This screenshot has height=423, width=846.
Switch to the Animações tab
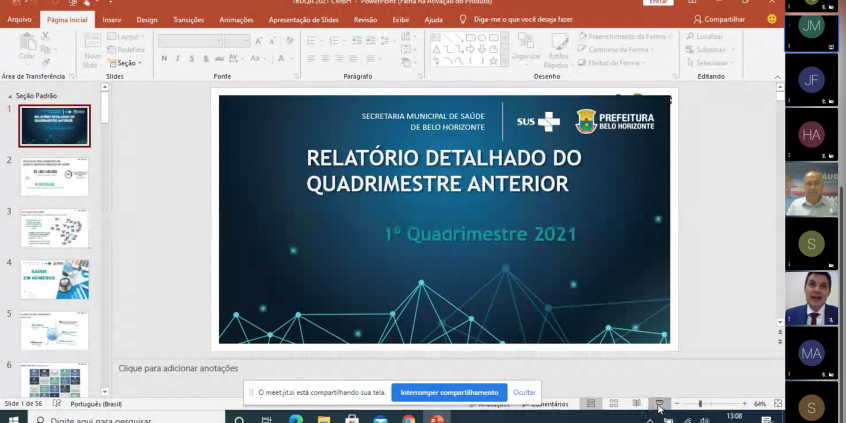(236, 19)
